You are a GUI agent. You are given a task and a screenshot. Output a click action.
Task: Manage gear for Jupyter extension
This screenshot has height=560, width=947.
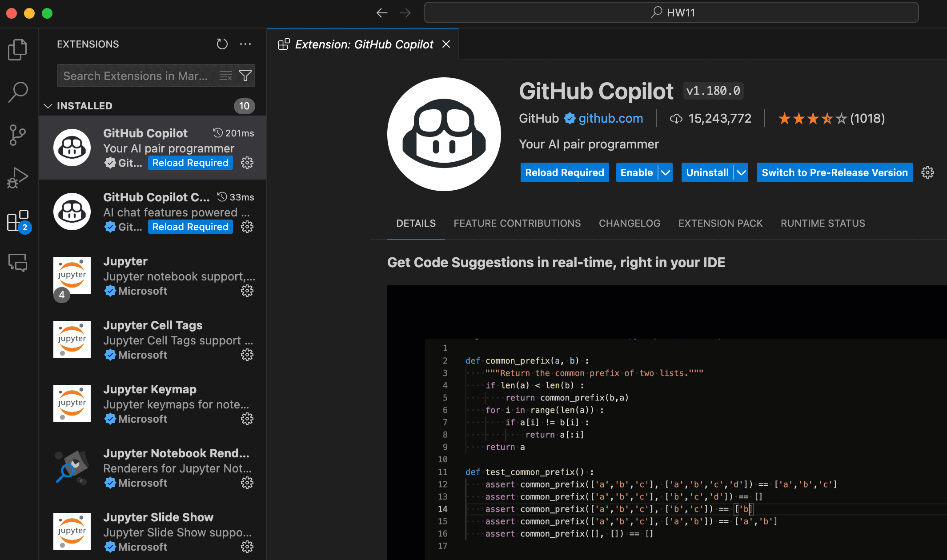(247, 291)
